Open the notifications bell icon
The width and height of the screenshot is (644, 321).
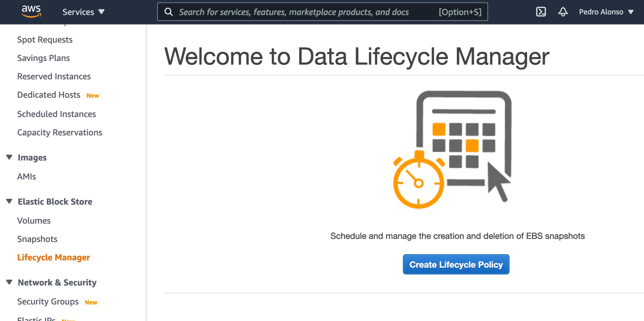point(563,12)
